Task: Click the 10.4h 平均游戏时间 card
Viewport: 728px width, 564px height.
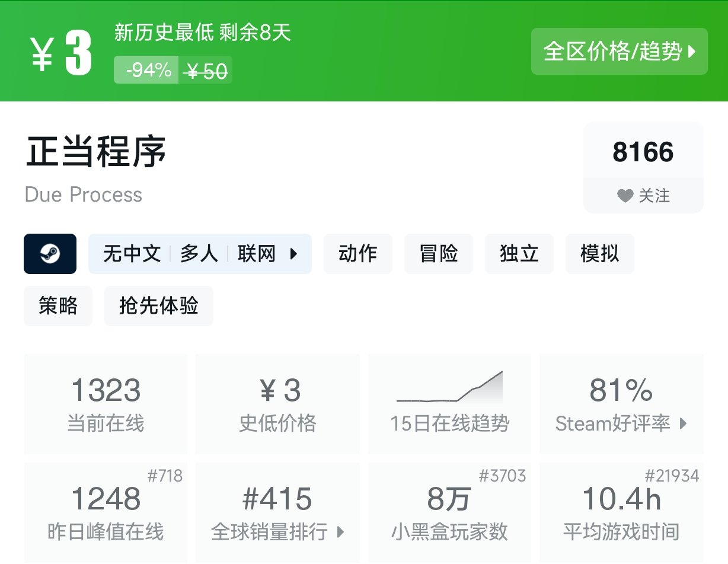Action: [x=621, y=512]
